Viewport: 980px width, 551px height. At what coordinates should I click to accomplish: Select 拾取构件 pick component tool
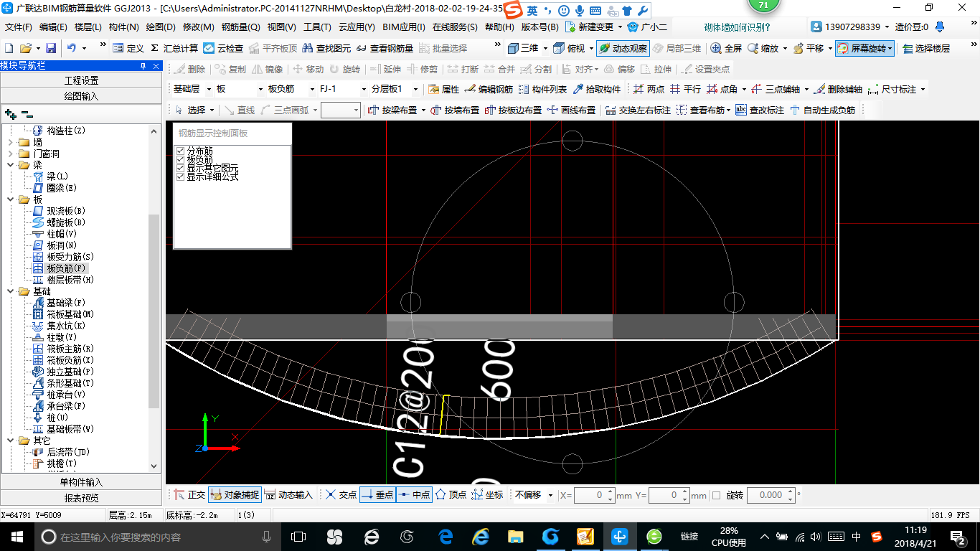tap(596, 89)
